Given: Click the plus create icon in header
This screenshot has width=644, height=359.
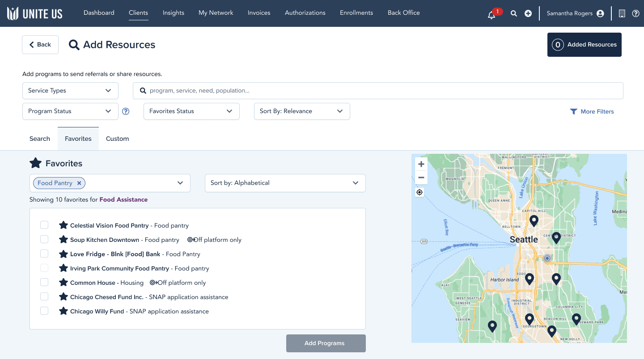Looking at the screenshot, I should (528, 13).
